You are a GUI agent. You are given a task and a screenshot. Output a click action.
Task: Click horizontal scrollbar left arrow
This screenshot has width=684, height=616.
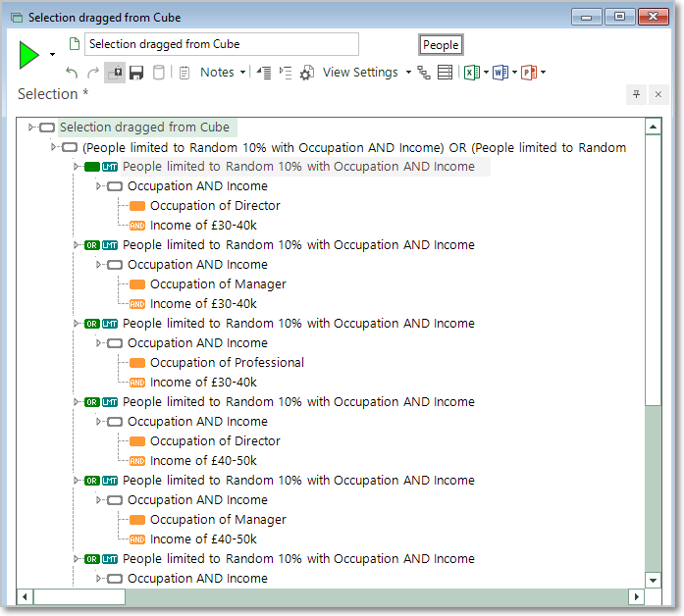(x=25, y=596)
